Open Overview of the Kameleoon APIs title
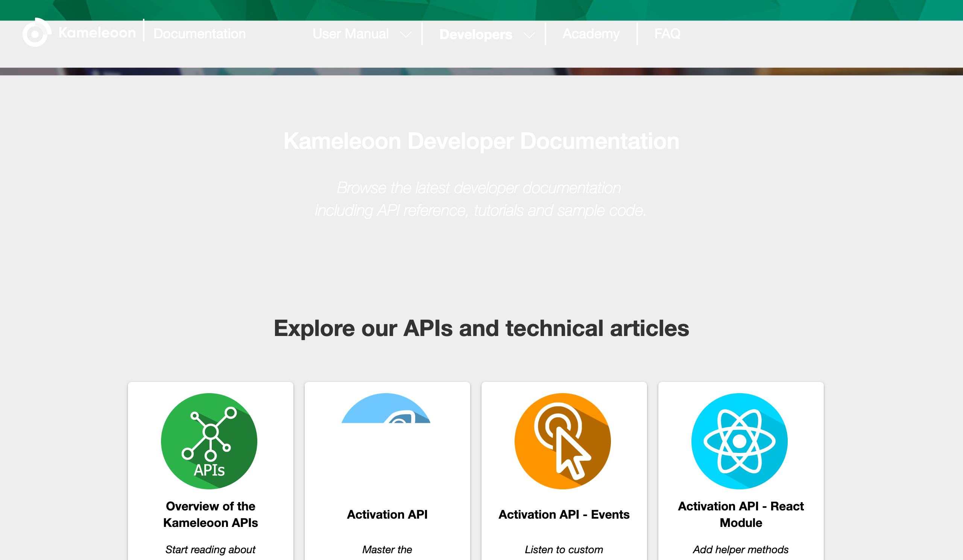The image size is (963, 560). 211,514
